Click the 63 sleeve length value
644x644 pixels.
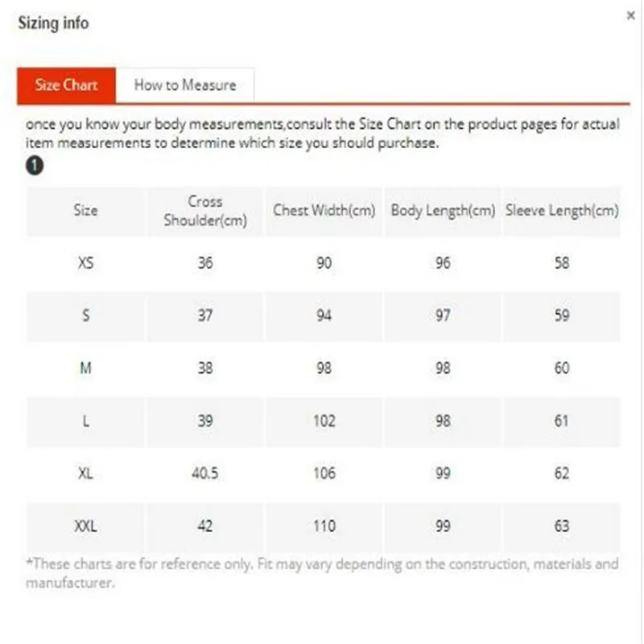pyautogui.click(x=562, y=526)
